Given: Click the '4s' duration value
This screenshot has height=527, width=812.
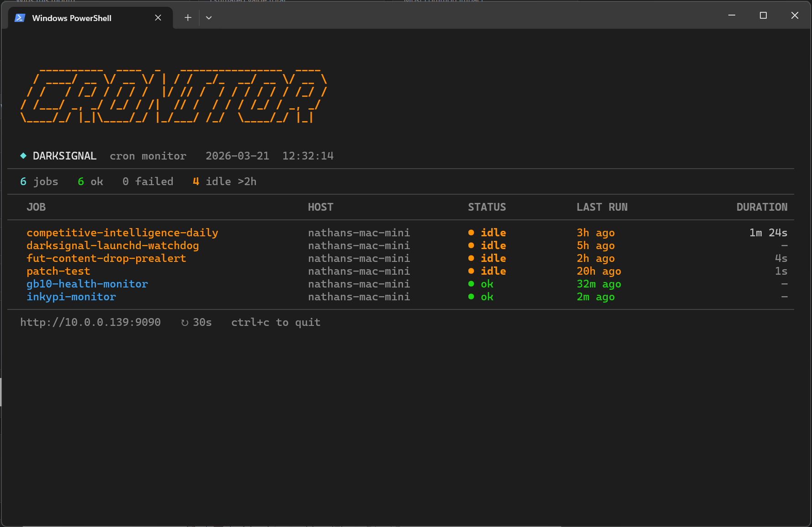Looking at the screenshot, I should pyautogui.click(x=781, y=258).
